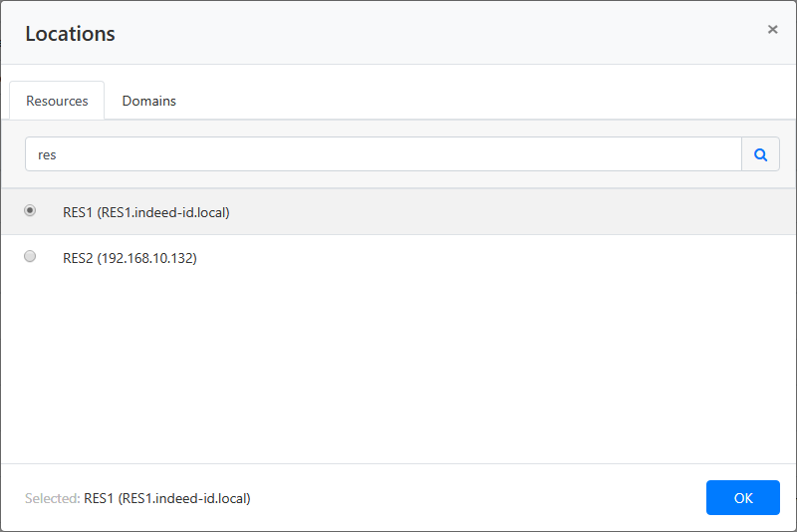
Task: Close the Locations dialog with the X
Action: (772, 30)
